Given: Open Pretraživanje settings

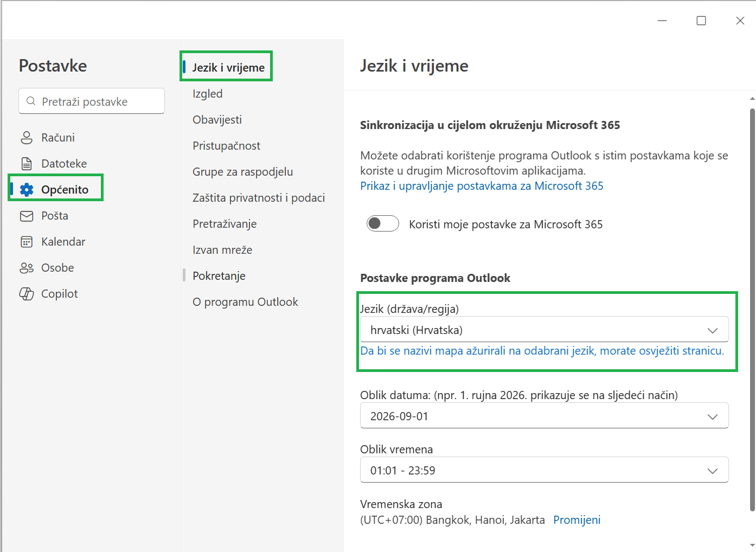Looking at the screenshot, I should coord(225,224).
